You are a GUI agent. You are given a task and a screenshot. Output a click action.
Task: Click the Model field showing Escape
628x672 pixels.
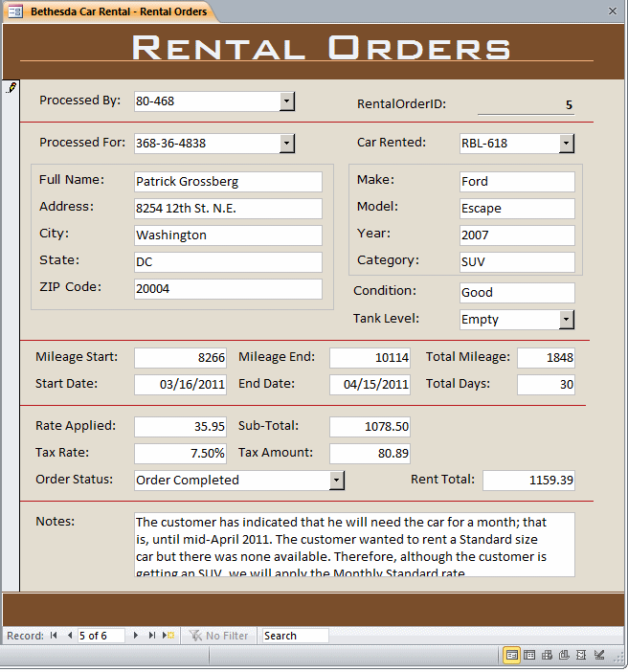(517, 209)
